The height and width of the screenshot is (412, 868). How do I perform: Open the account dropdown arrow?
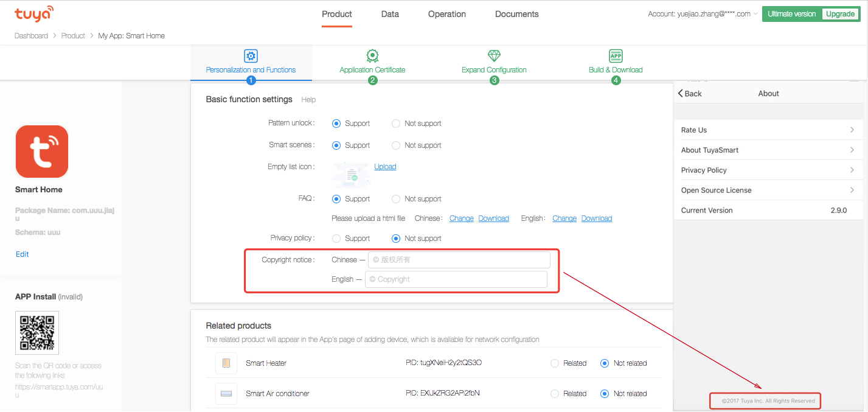coord(755,14)
